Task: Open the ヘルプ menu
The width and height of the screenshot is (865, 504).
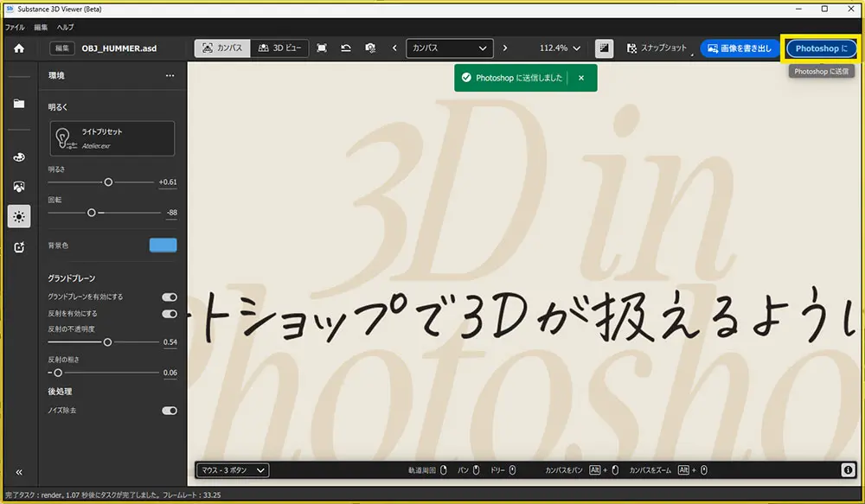Action: click(65, 27)
